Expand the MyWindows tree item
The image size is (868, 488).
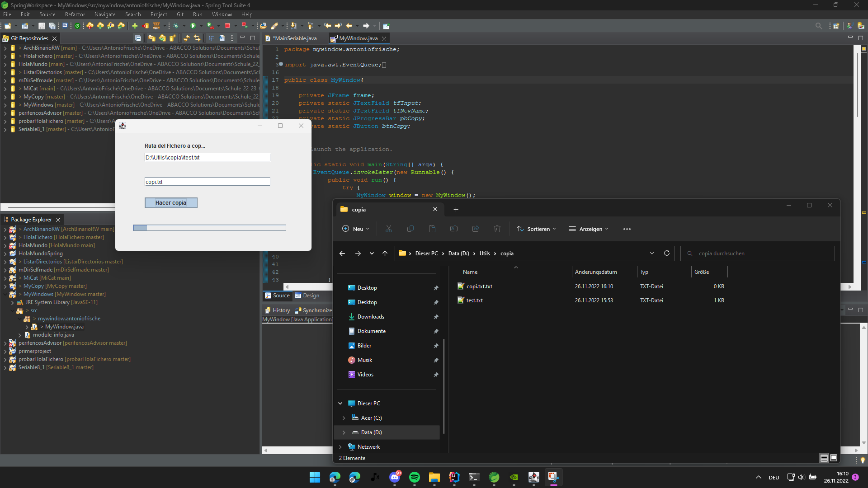pos(5,104)
